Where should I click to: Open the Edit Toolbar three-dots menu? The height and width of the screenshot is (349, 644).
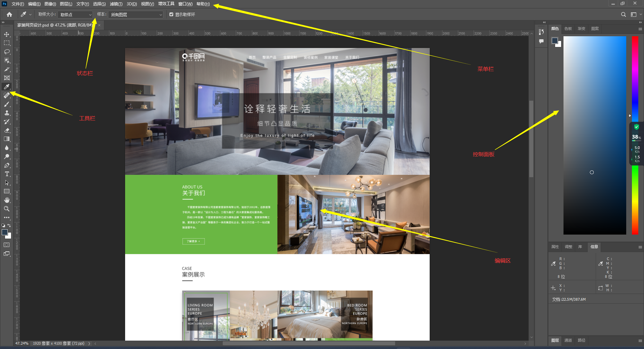pos(7,217)
